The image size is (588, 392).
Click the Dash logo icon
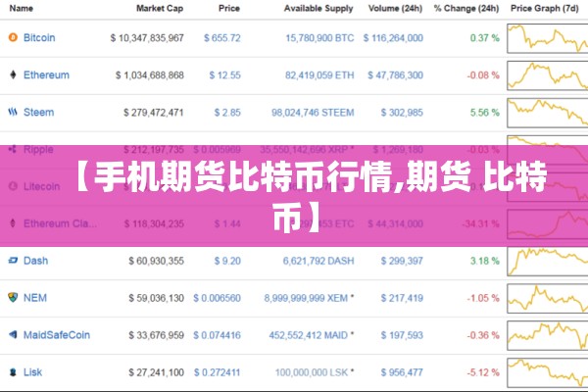[13, 261]
